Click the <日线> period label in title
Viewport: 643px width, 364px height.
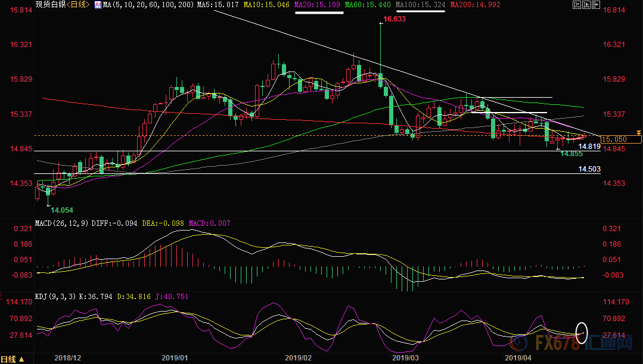[77, 5]
